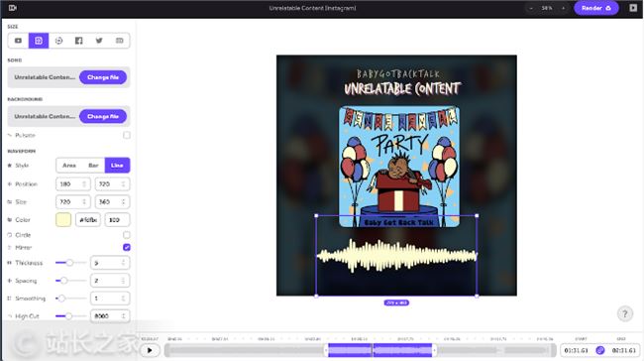The height and width of the screenshot is (361, 644).
Task: Click the Render button
Action: pyautogui.click(x=595, y=8)
